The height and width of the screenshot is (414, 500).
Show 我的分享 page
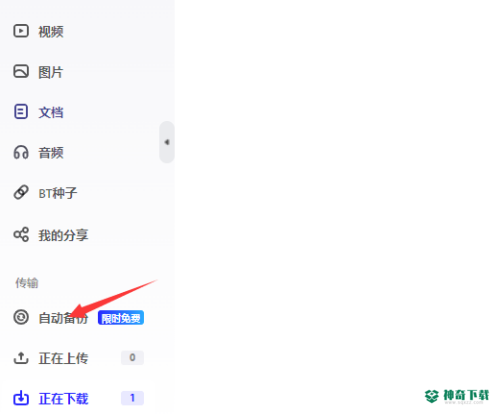coord(63,235)
